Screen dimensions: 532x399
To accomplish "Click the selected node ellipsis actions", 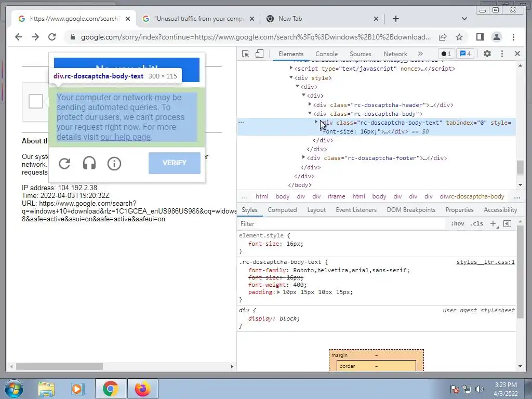I will pyautogui.click(x=241, y=122).
